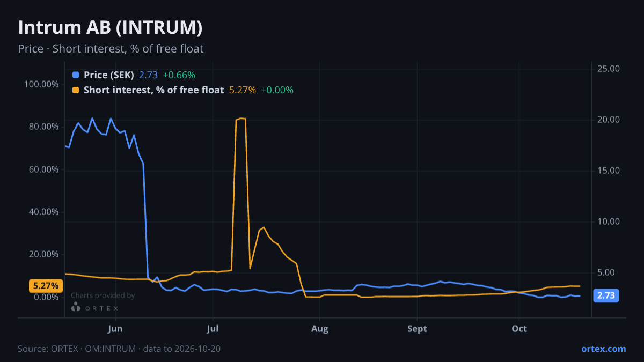Click the 0.00% left axis label
Screen dimensions: 644x362
(46, 297)
